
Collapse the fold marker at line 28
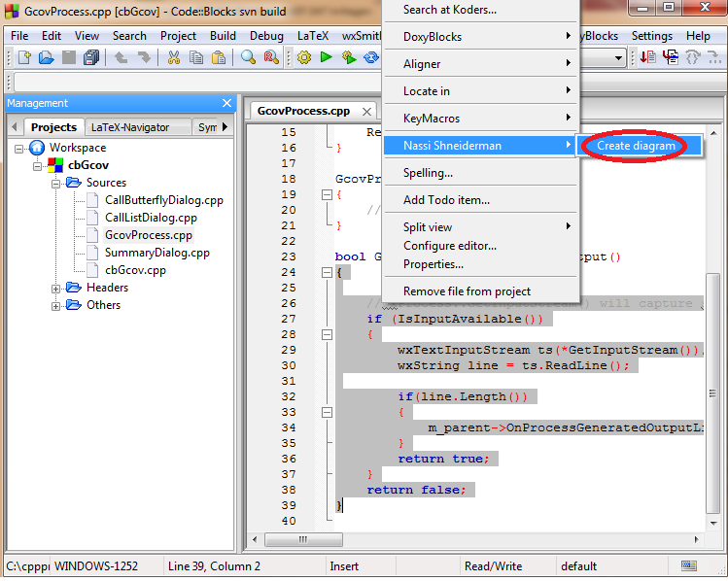point(326,335)
